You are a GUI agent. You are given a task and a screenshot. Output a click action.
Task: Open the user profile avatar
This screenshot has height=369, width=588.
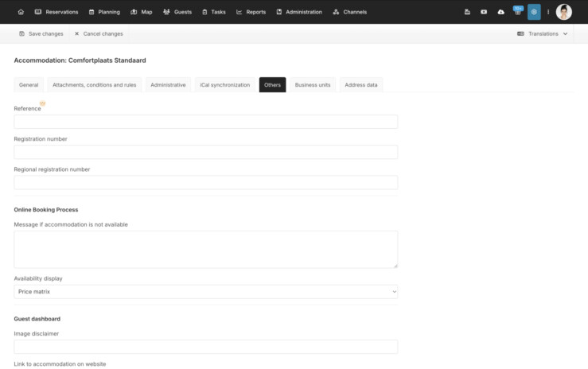click(x=563, y=12)
